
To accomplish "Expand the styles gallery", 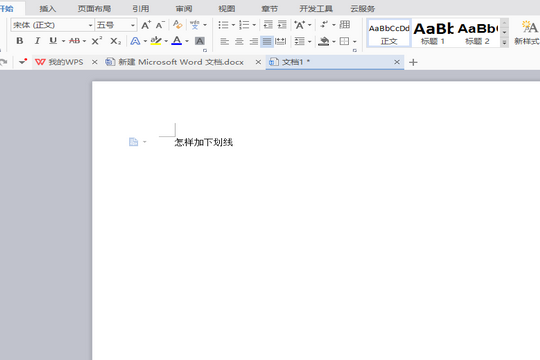I will [x=505, y=43].
